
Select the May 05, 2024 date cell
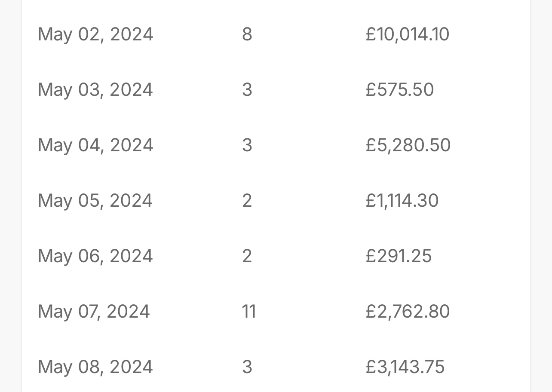pos(95,201)
